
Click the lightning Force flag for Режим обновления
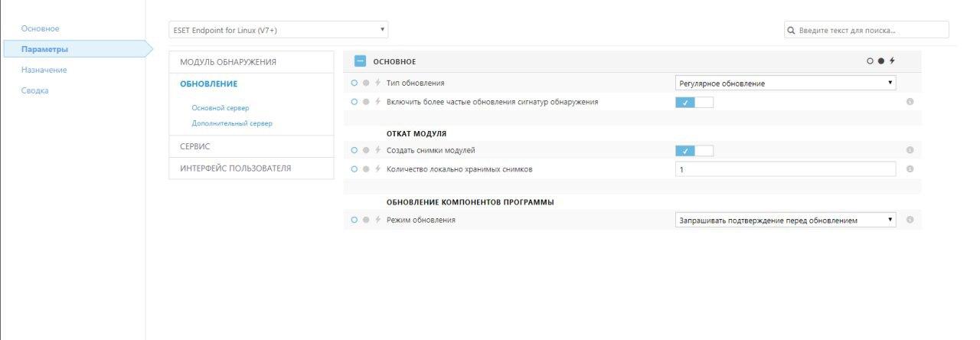point(377,220)
